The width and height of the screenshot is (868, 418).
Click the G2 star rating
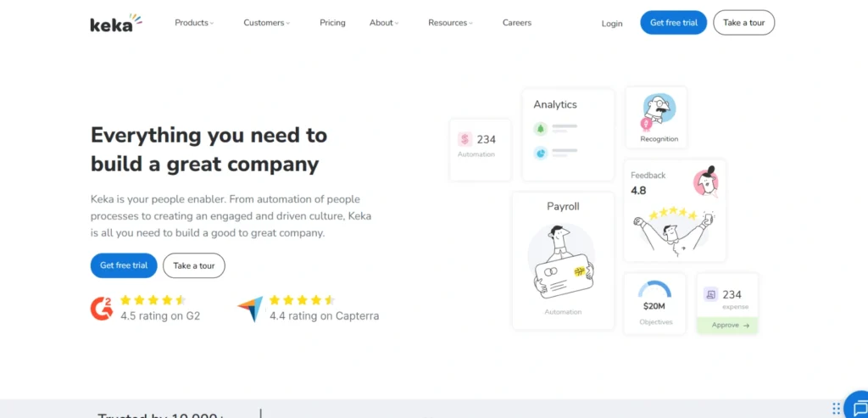click(153, 300)
